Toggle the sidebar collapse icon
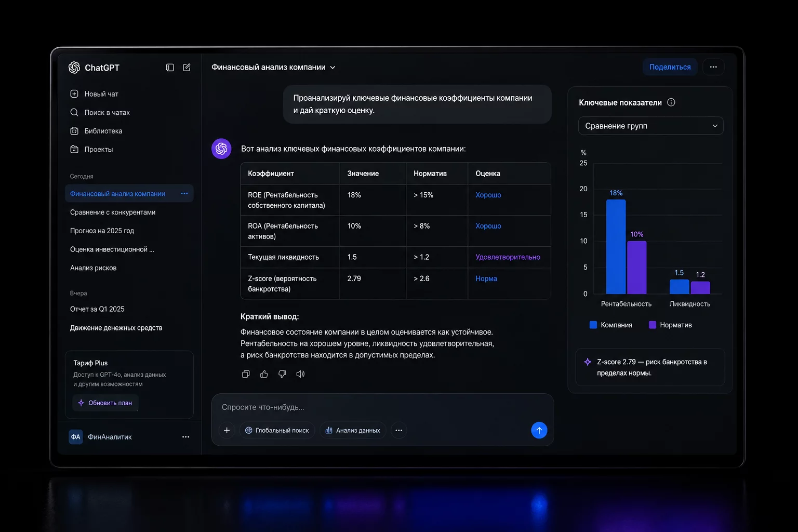The image size is (798, 532). pyautogui.click(x=170, y=68)
